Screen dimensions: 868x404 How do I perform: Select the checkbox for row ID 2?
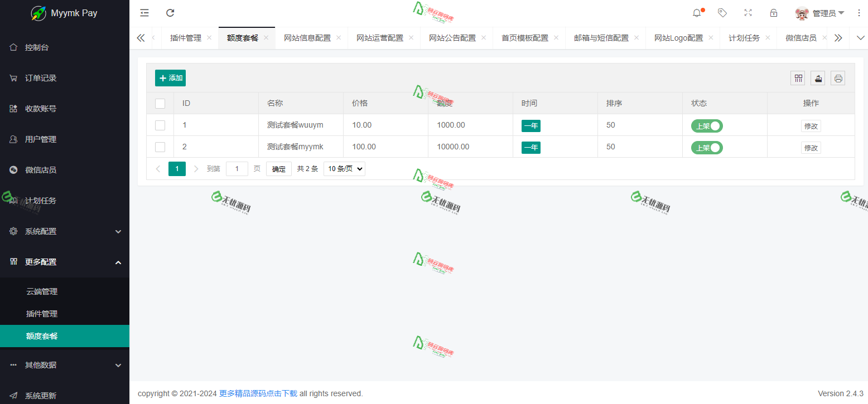pyautogui.click(x=160, y=147)
